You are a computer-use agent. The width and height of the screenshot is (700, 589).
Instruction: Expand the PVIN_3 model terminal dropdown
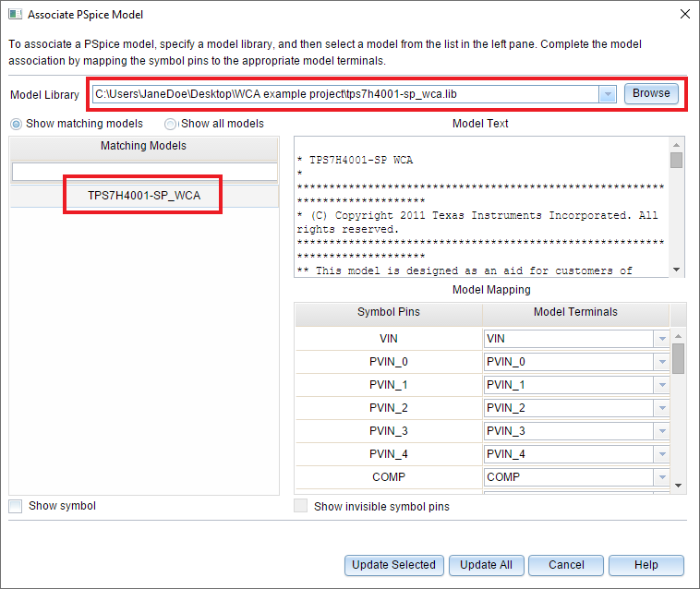pos(661,431)
